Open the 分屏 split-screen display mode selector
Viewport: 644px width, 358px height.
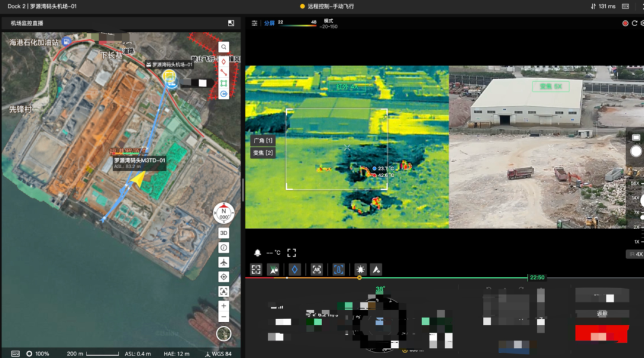click(x=270, y=23)
